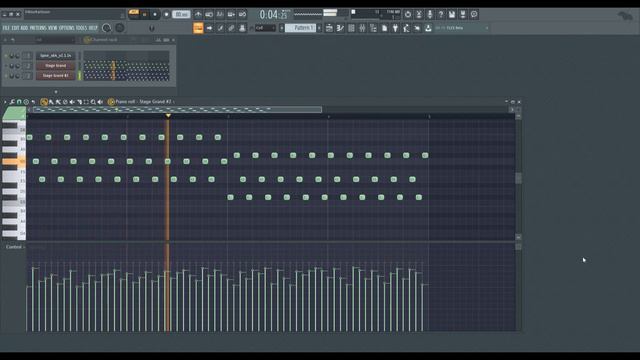Click the arrow left of Pattern 1
Screen dimensions: 640x360
[x=282, y=28]
